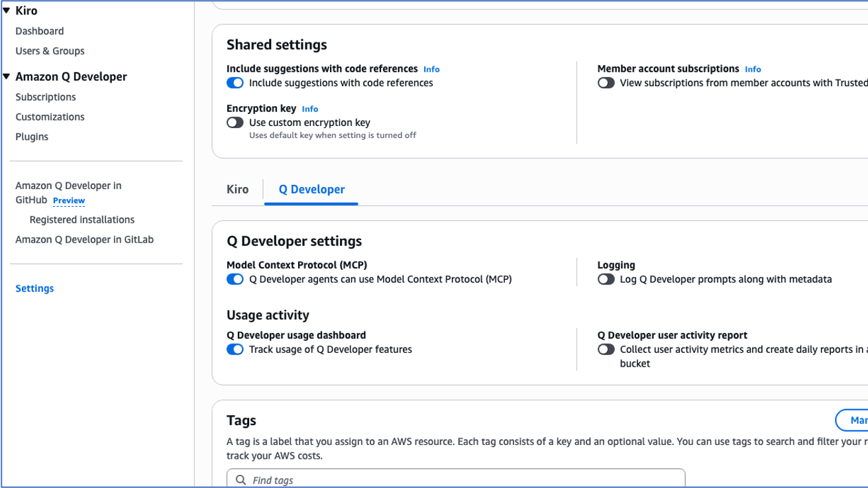Open Info for Member account subscriptions
The image size is (868, 488).
(x=753, y=69)
